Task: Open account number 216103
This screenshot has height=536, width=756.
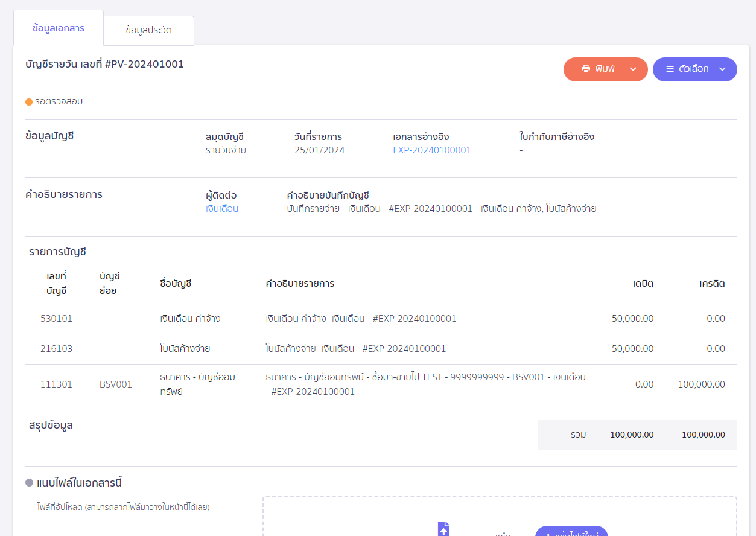Action: tap(56, 349)
